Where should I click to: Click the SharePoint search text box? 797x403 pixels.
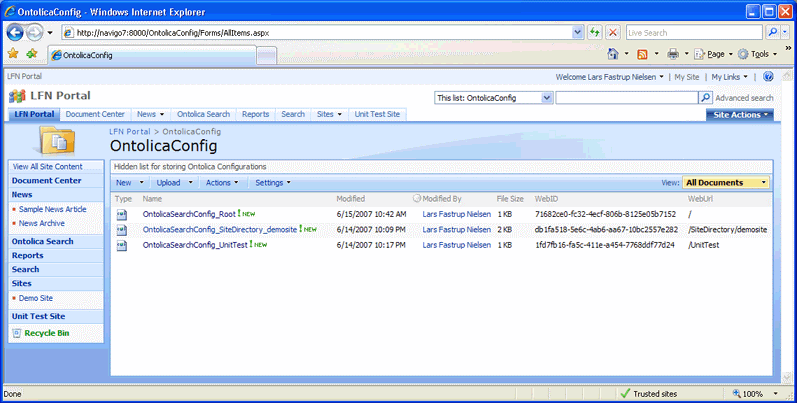point(627,98)
